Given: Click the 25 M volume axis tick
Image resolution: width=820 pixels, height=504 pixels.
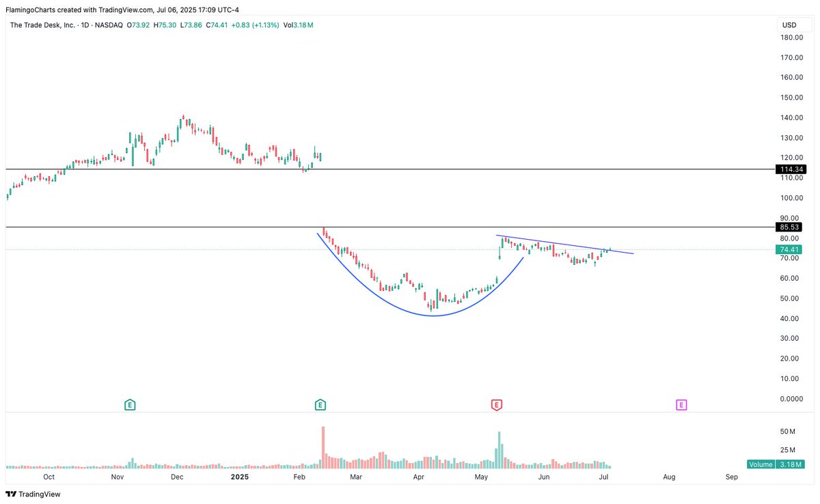Looking at the screenshot, I should [787, 450].
